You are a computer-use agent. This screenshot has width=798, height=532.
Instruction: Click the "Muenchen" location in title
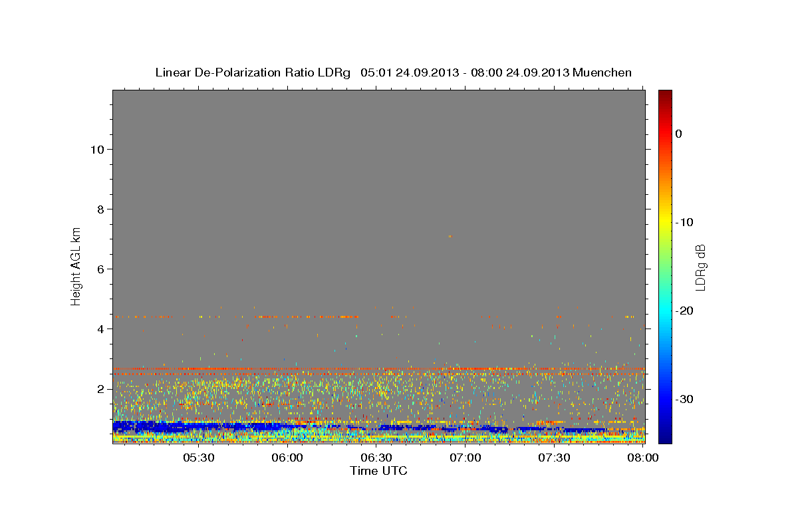pos(602,72)
